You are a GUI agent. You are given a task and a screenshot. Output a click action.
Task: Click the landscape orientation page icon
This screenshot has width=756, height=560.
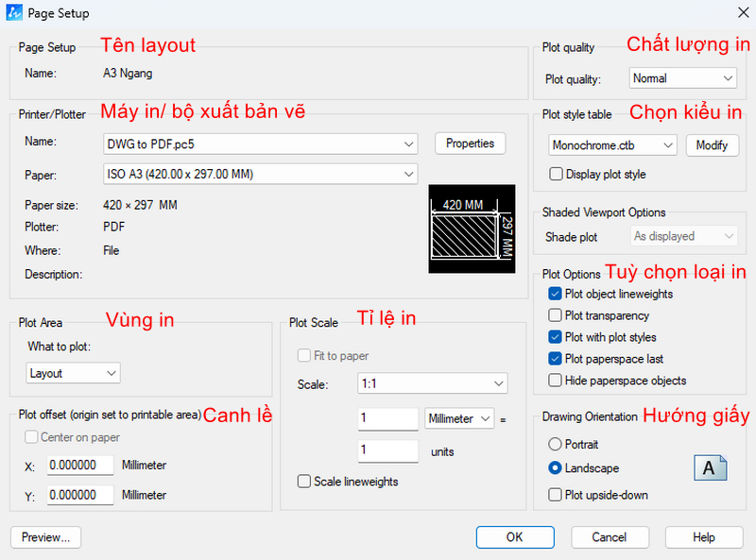coord(711,467)
